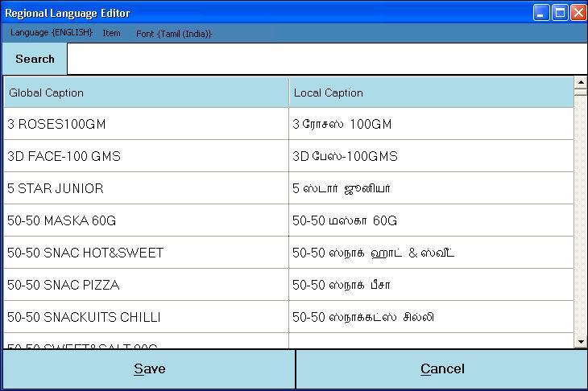Edit the local caption of 3D FACE-100 GMS
Image resolution: width=588 pixels, height=391 pixels.
click(x=431, y=156)
